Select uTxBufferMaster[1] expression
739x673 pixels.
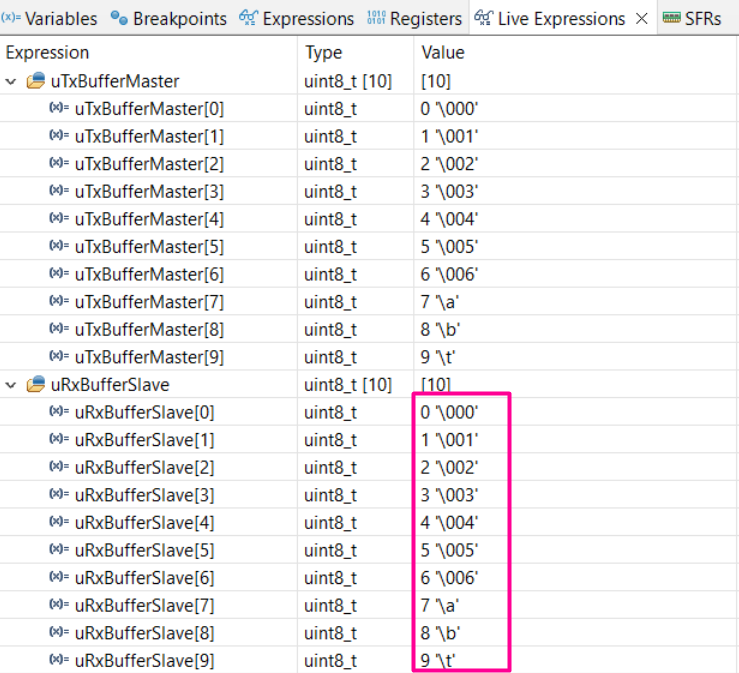coord(149,137)
